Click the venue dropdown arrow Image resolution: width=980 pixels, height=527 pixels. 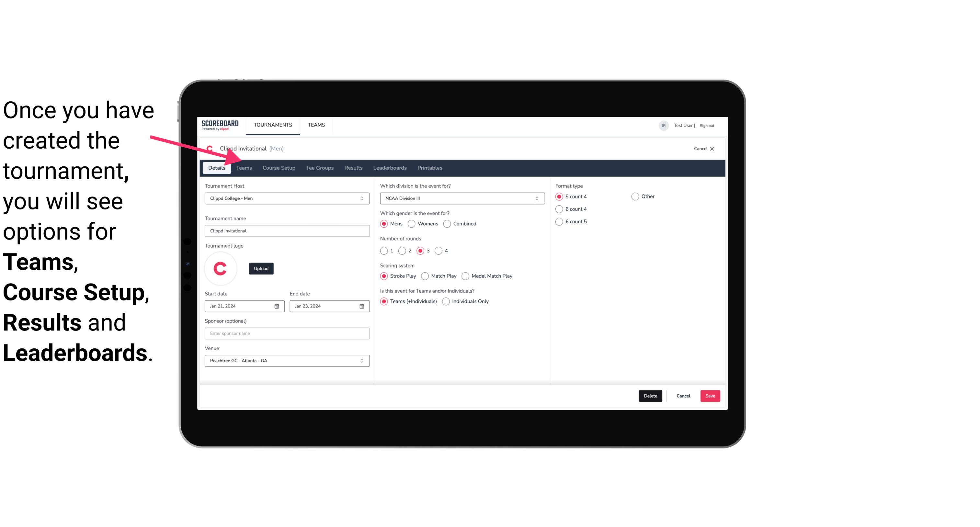click(362, 360)
